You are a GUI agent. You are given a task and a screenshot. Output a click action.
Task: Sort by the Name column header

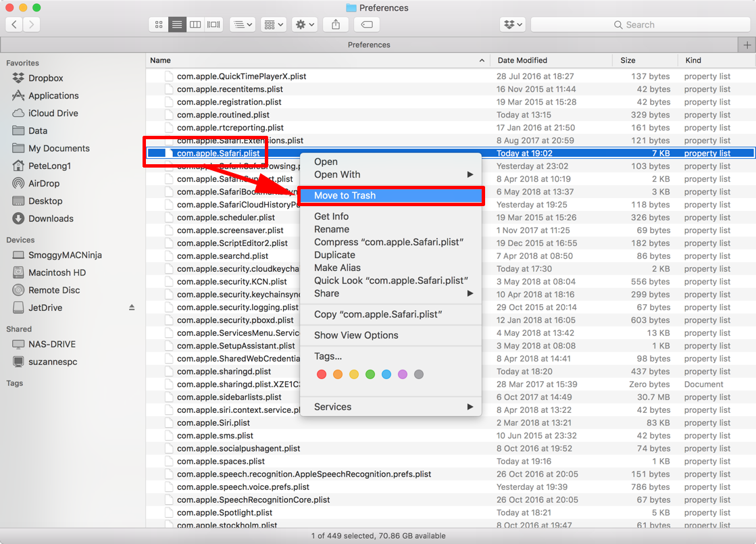click(318, 60)
